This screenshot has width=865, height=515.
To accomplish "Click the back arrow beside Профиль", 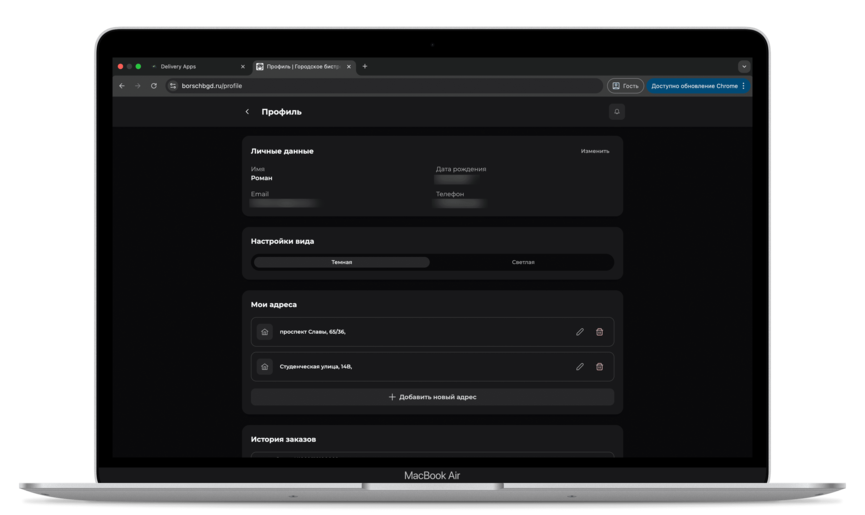I will pyautogui.click(x=248, y=112).
